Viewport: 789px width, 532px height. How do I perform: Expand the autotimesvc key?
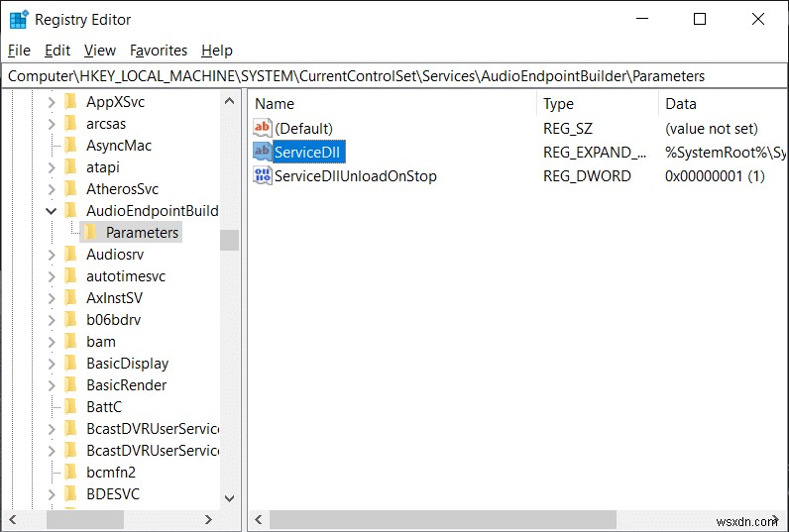point(52,276)
